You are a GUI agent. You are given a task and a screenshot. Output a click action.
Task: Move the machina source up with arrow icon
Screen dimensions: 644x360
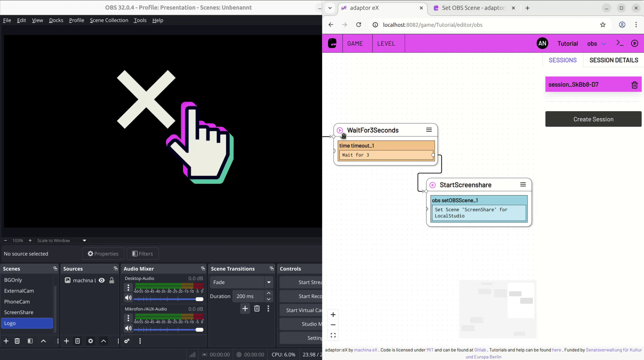(x=103, y=341)
